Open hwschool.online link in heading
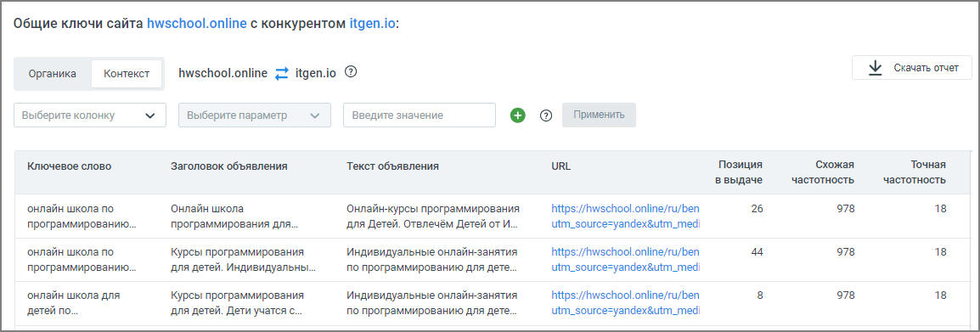This screenshot has height=332, width=980. pos(197,24)
